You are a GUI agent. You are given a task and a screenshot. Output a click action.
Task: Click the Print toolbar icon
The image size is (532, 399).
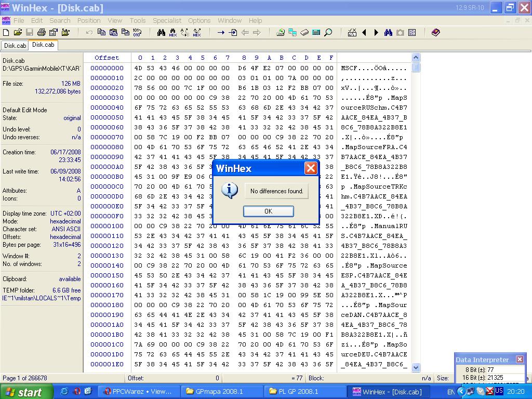[42, 32]
